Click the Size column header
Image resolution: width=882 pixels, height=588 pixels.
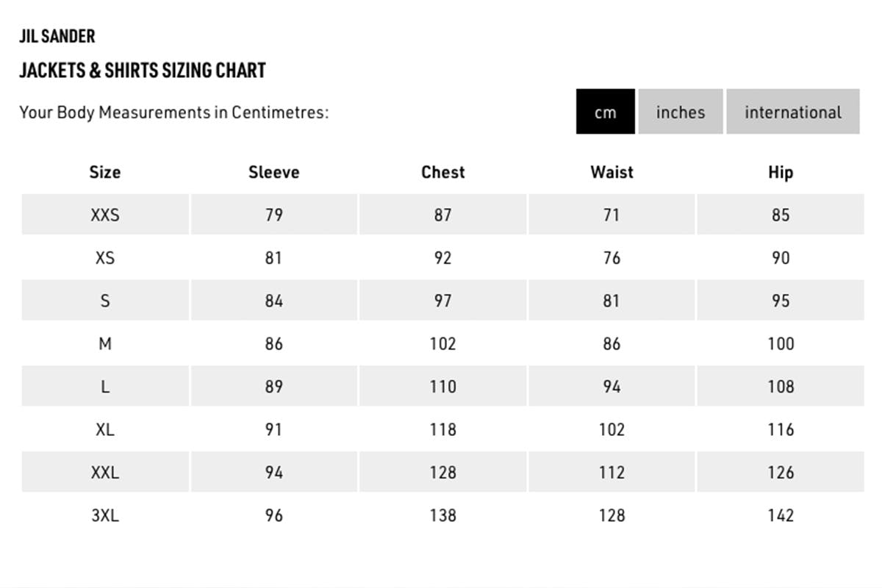point(105,172)
